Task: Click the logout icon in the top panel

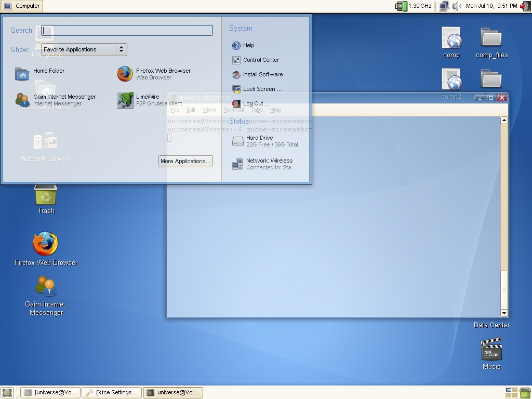Action: (x=525, y=6)
